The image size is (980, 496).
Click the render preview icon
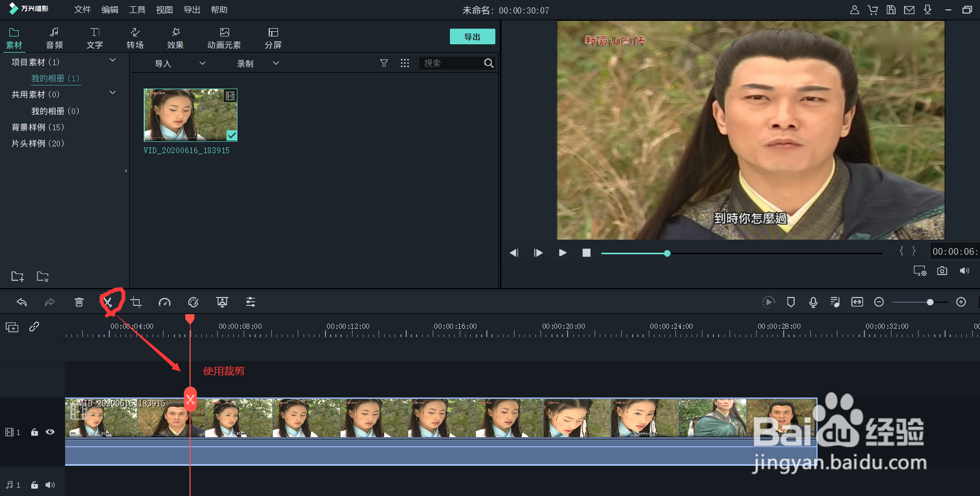(769, 302)
